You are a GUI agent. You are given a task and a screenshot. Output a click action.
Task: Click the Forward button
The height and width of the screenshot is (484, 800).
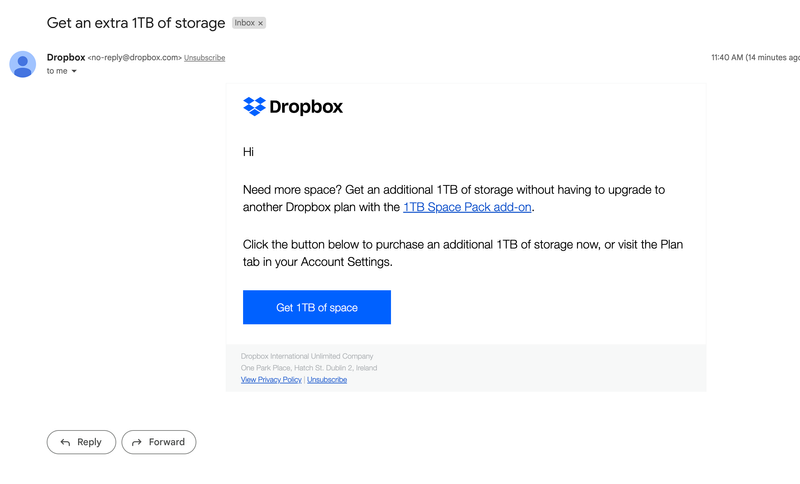click(x=159, y=442)
